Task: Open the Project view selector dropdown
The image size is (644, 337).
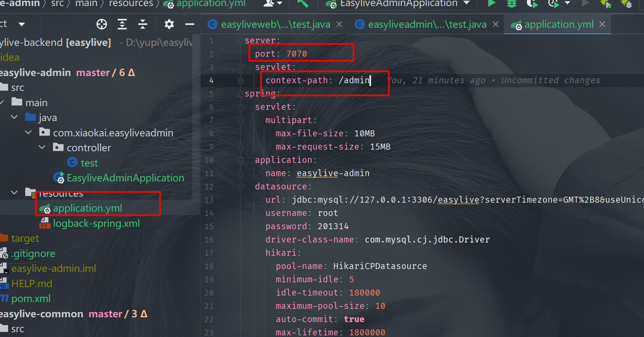Action: [22, 24]
